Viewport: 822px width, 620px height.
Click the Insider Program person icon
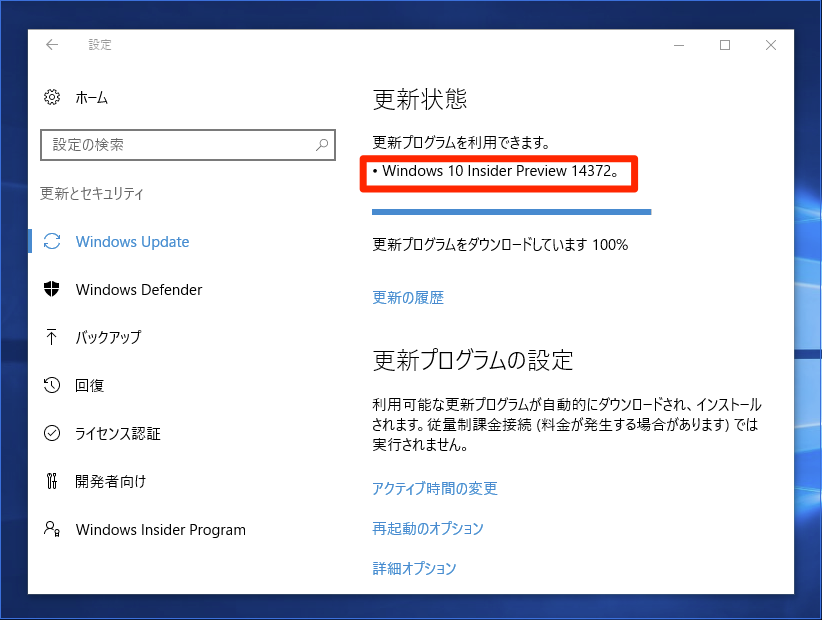[x=51, y=529]
